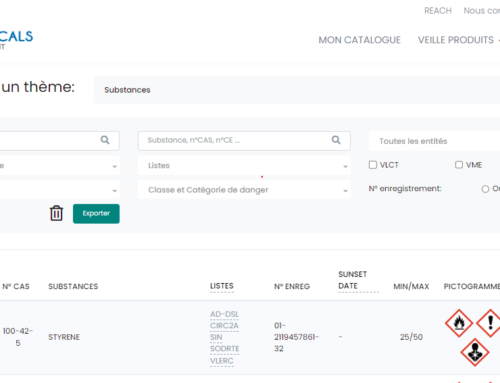Click the left search input field
The image size is (500, 383).
[x=59, y=141]
